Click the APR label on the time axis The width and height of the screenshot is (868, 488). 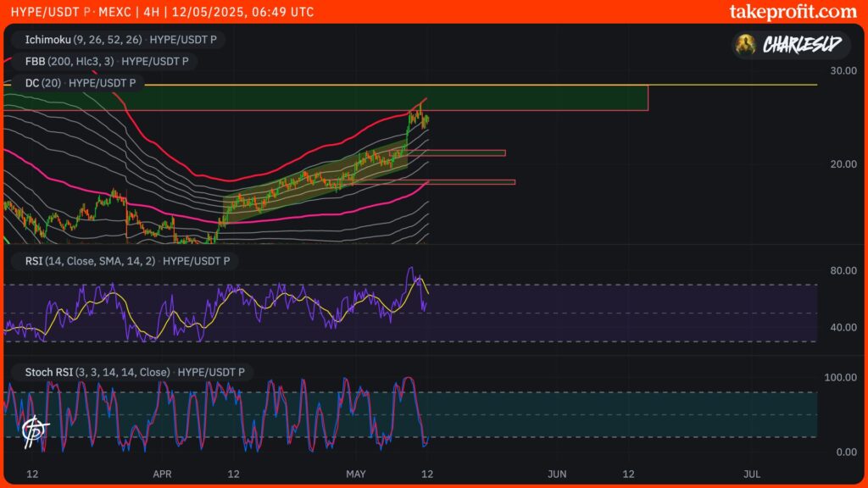click(162, 474)
